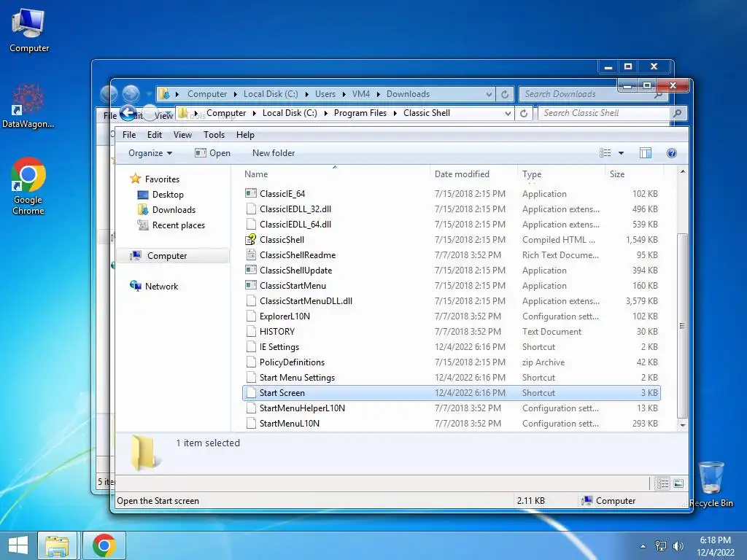
Task: Select Favorites in navigation pane
Action: [x=162, y=179]
